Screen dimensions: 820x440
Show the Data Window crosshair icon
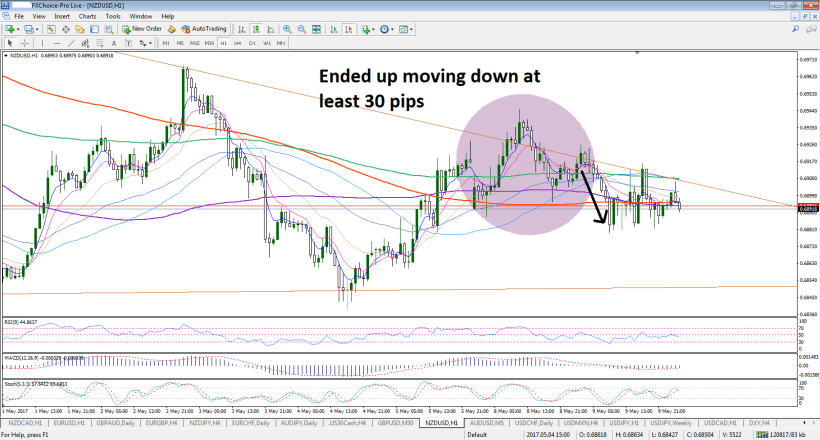pyautogui.click(x=65, y=29)
